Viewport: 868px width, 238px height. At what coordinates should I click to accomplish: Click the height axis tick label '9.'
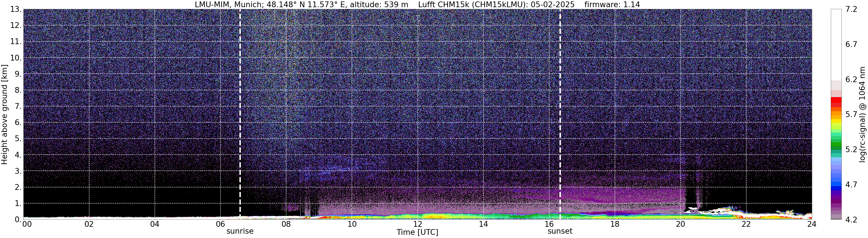[x=18, y=74]
